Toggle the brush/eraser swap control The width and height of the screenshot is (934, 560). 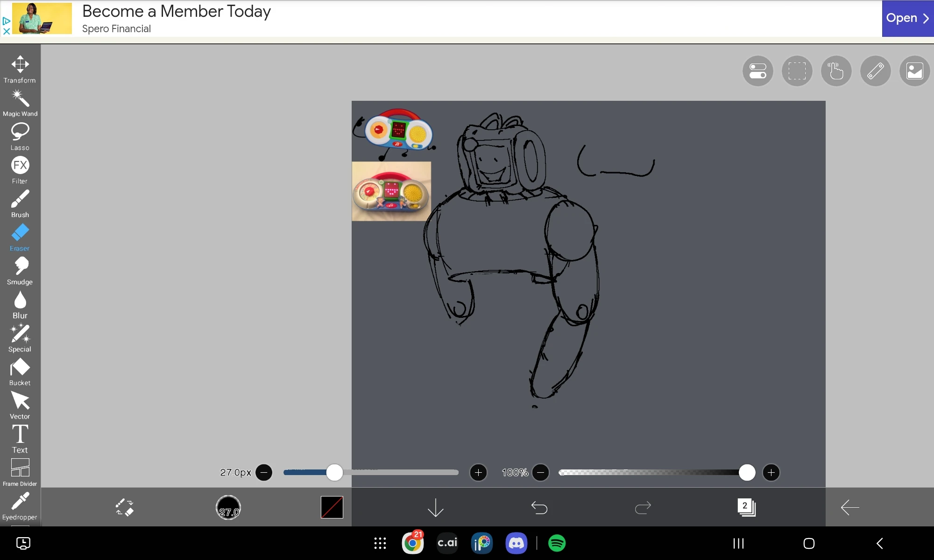[x=124, y=507]
